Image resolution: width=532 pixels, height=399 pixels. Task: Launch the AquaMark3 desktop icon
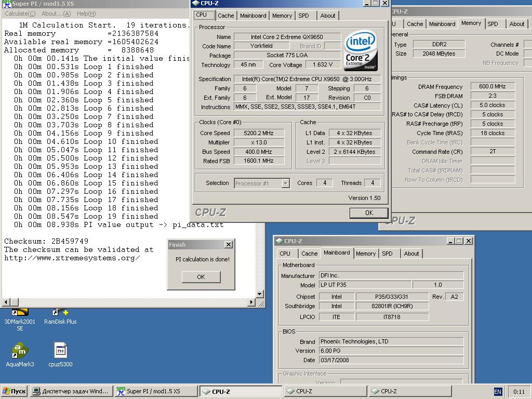pyautogui.click(x=20, y=355)
